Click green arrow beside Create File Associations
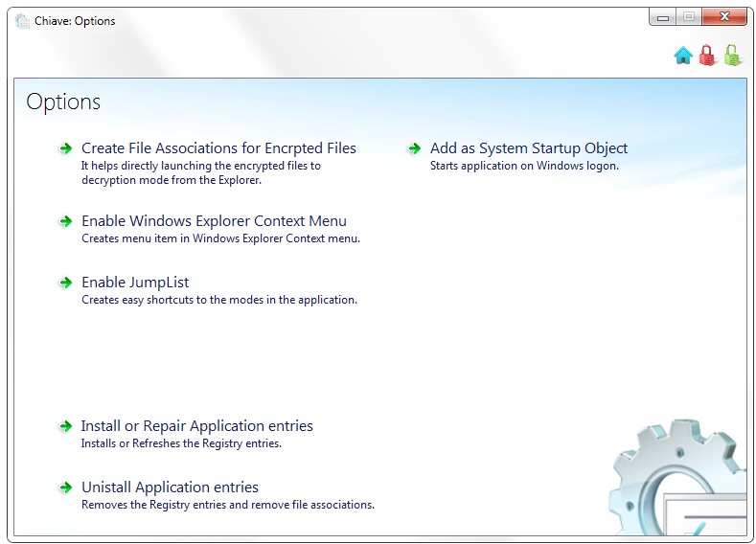Viewport: 756px width, 544px height. [65, 148]
